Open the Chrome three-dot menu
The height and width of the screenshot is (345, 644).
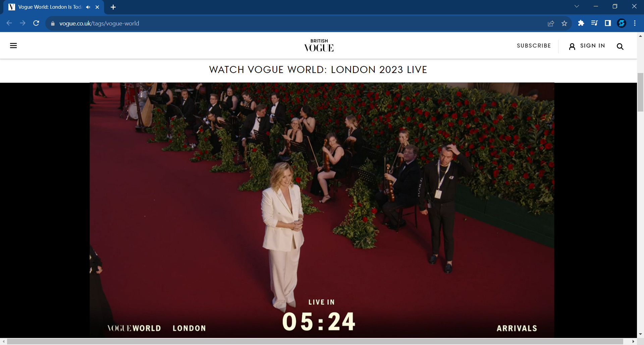click(635, 23)
